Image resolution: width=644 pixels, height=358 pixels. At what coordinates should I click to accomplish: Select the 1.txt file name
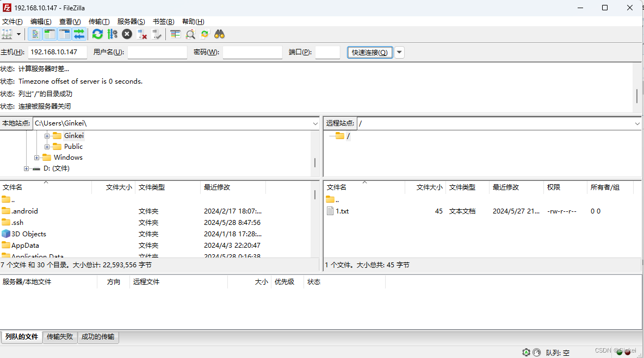coord(342,211)
